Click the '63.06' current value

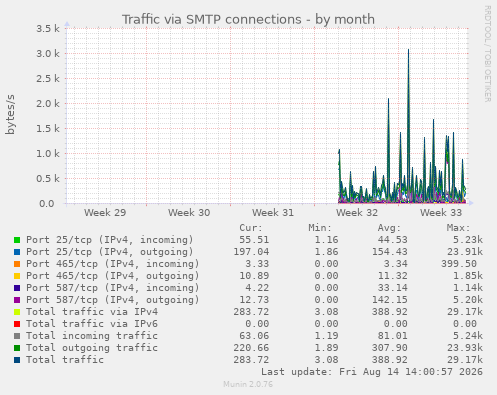[254, 336]
